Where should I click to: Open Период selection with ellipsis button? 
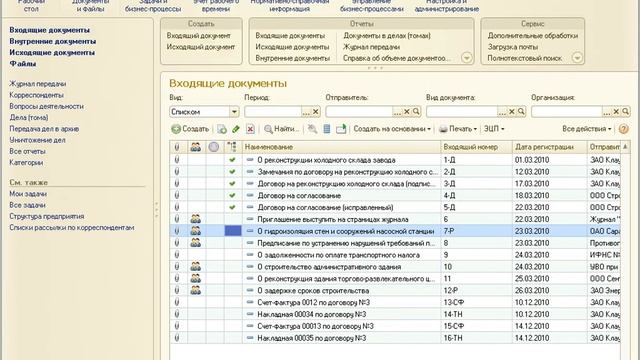click(x=307, y=111)
